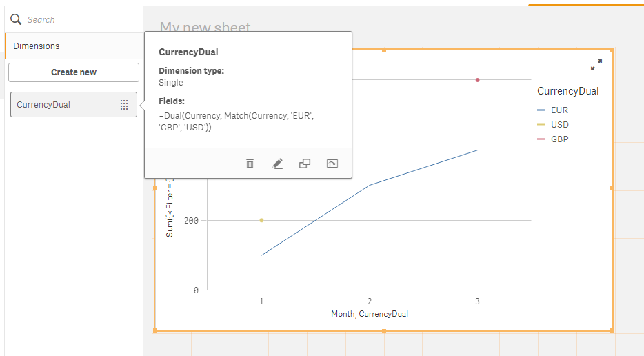Click the 'Single' dimension type value
Image resolution: width=644 pixels, height=356 pixels.
click(x=171, y=83)
